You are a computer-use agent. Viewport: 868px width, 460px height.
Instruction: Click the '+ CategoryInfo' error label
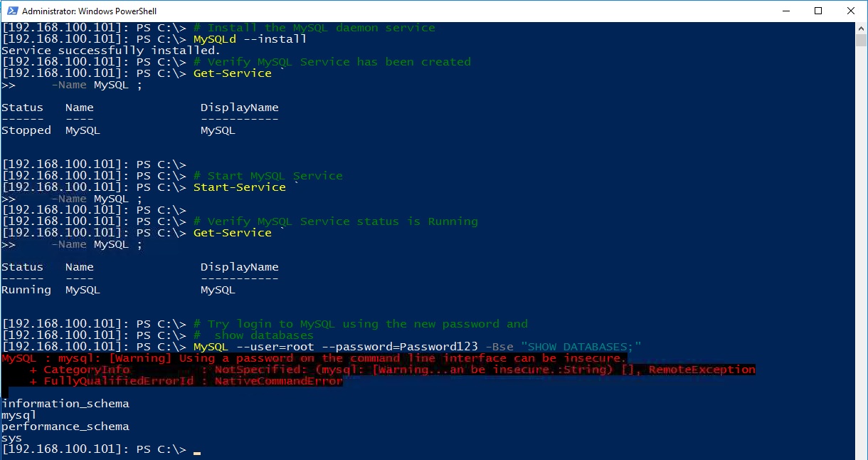(80, 370)
